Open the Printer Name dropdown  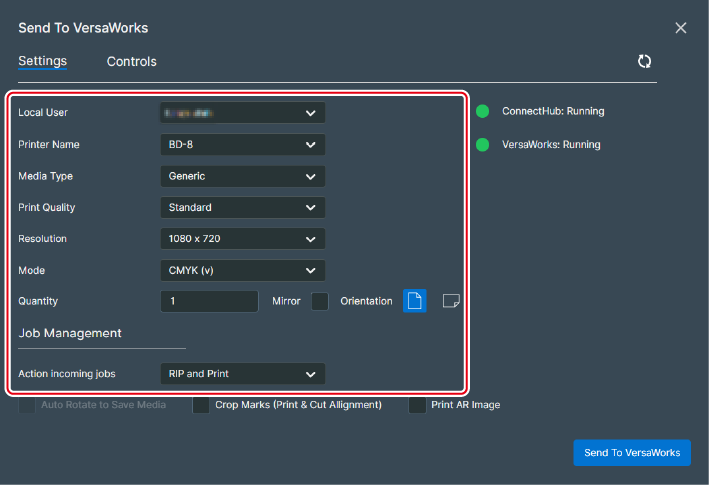(x=242, y=144)
